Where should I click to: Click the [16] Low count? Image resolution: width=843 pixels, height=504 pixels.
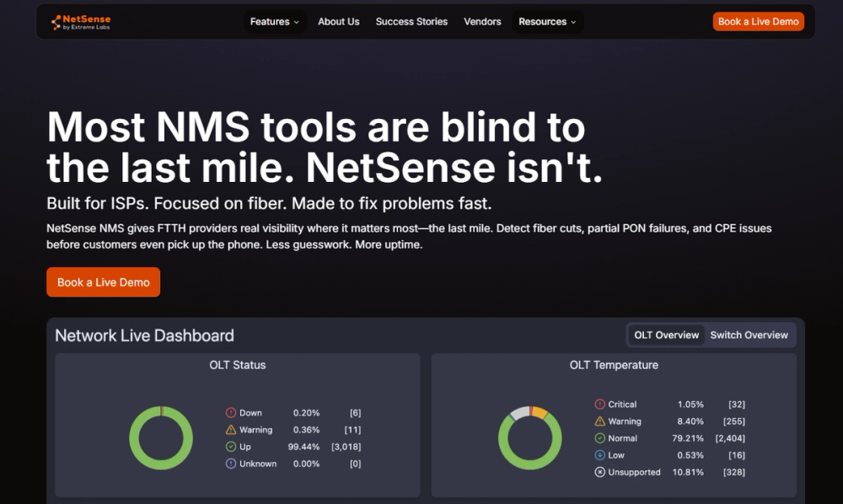pyautogui.click(x=737, y=455)
